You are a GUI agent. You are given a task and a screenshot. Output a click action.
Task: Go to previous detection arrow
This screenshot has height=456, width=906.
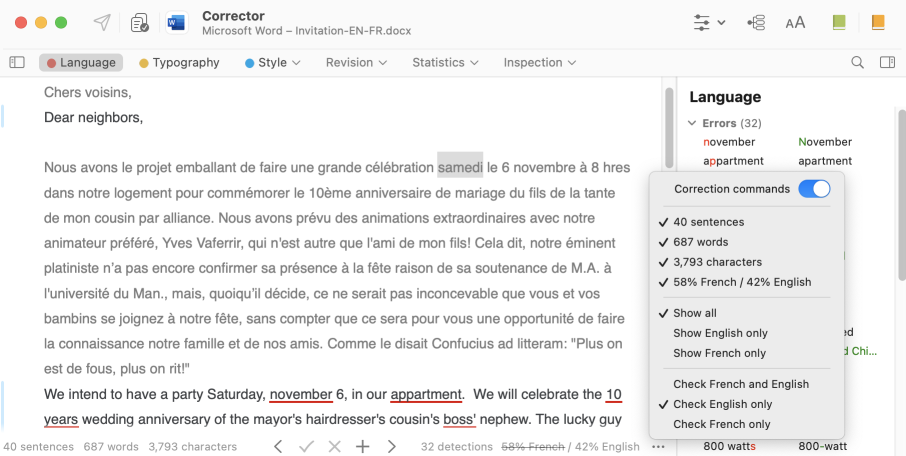(278, 446)
